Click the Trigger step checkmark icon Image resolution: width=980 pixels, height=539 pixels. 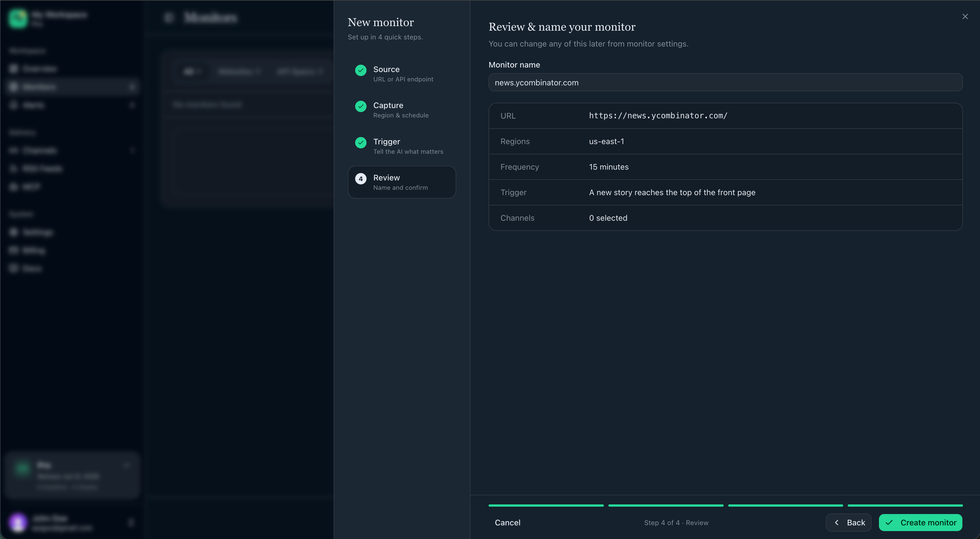[361, 142]
